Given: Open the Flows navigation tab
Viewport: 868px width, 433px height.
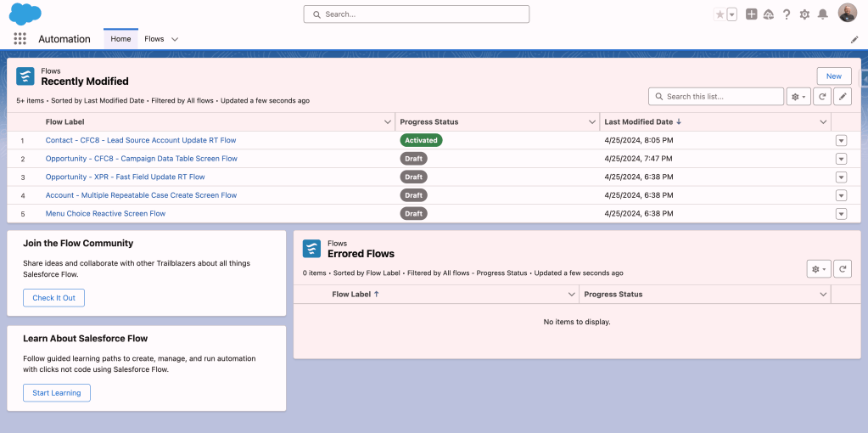Looking at the screenshot, I should coord(154,39).
